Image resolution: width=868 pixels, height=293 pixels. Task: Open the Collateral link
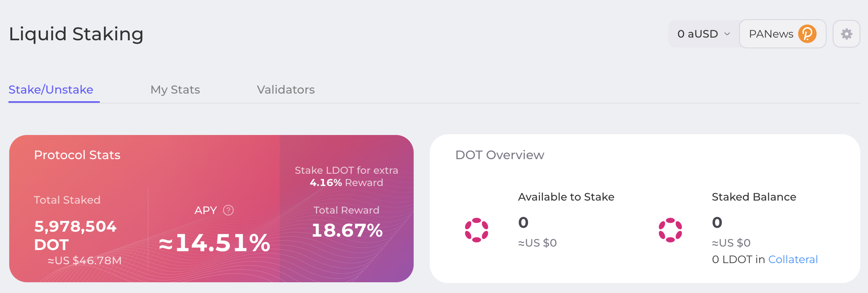click(793, 260)
